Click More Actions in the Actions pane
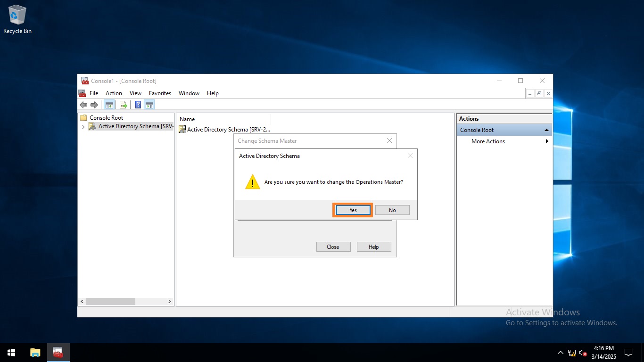The width and height of the screenshot is (644, 362). pyautogui.click(x=488, y=141)
